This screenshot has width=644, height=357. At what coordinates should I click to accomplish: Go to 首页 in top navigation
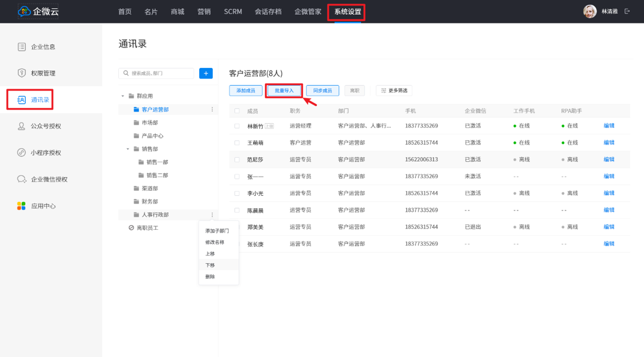coord(125,12)
